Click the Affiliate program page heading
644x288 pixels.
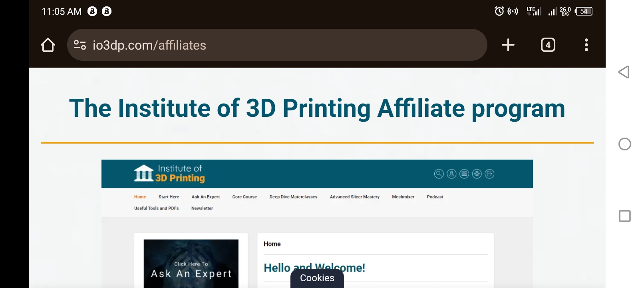pos(317,108)
